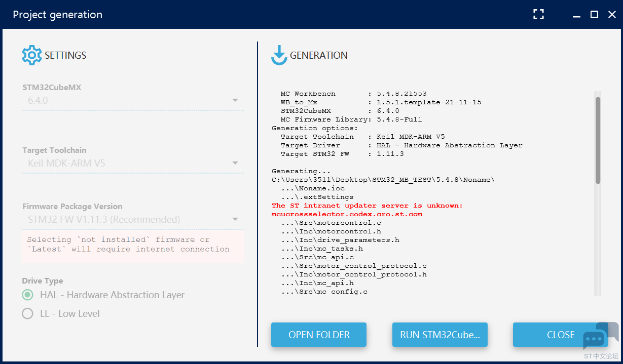
Task: Click the ...\Noname.ioc log line
Action: 313,188
